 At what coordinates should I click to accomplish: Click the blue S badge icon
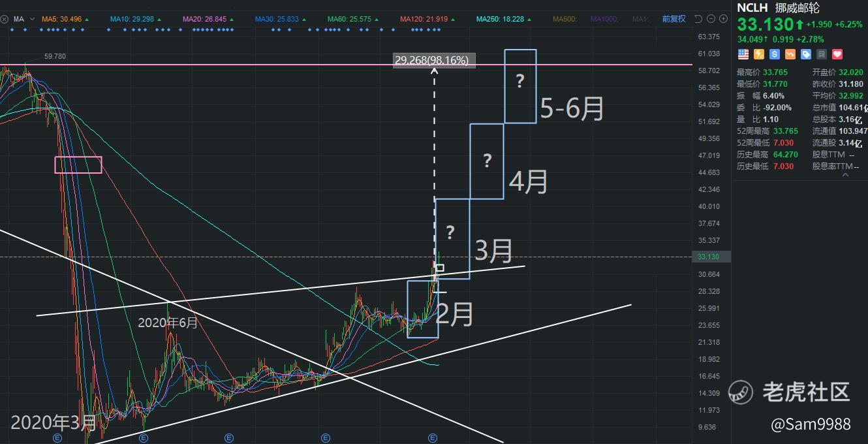pyautogui.click(x=775, y=55)
